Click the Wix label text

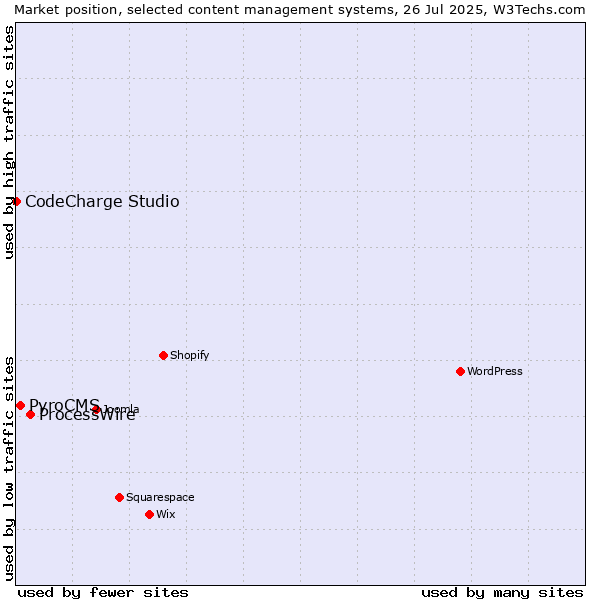point(166,514)
